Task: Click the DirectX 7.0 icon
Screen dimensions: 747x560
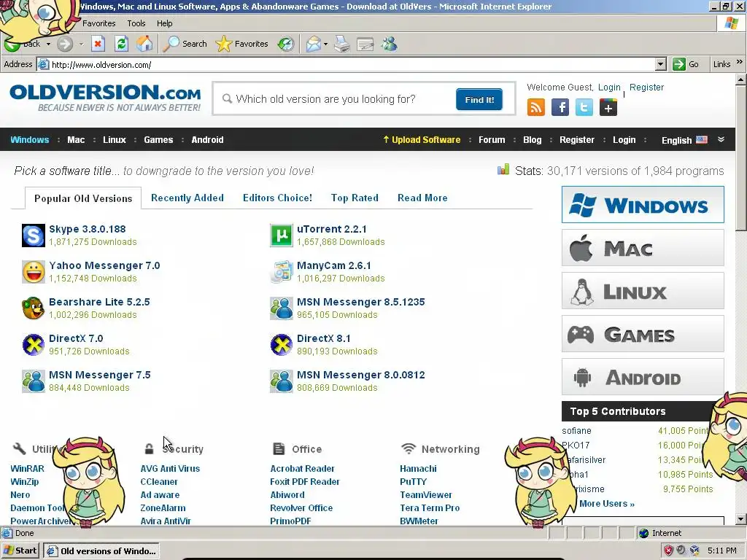Action: click(x=34, y=345)
